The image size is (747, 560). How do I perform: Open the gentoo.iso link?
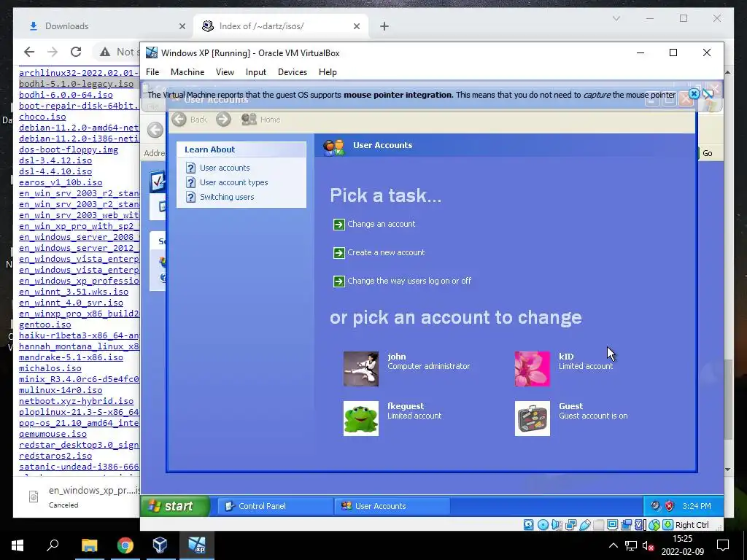click(44, 324)
